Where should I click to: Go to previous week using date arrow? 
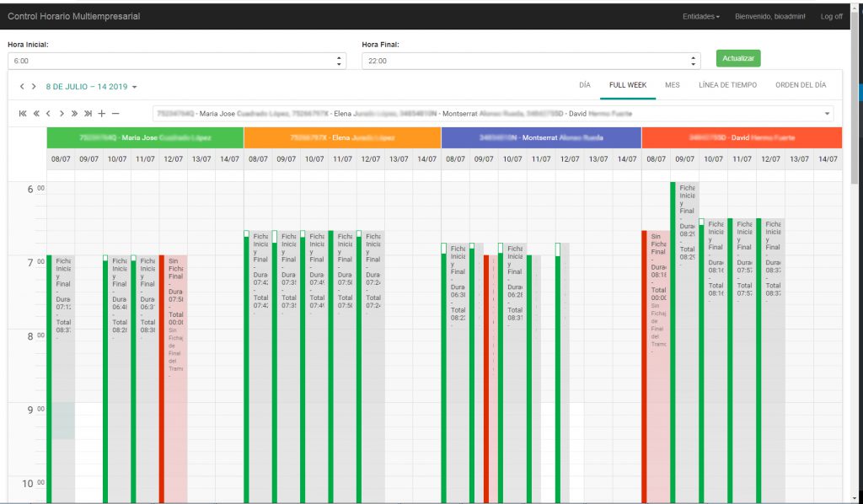coord(22,86)
